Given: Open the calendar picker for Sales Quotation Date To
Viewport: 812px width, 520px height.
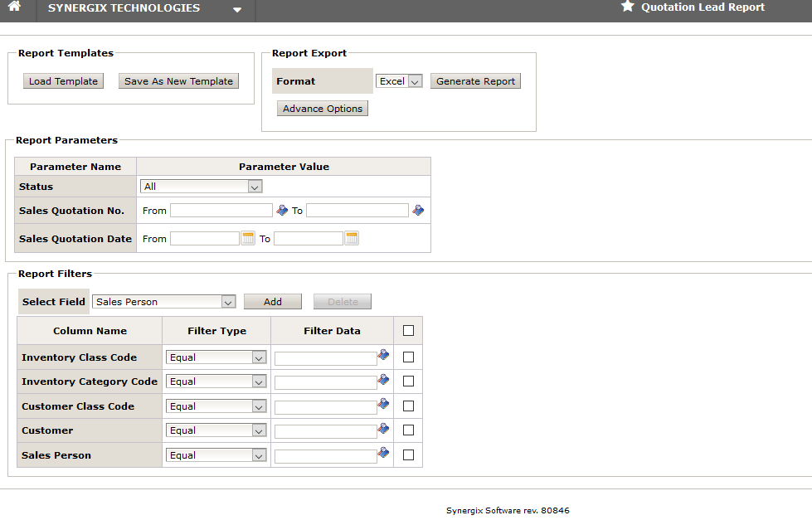Looking at the screenshot, I should point(351,238).
